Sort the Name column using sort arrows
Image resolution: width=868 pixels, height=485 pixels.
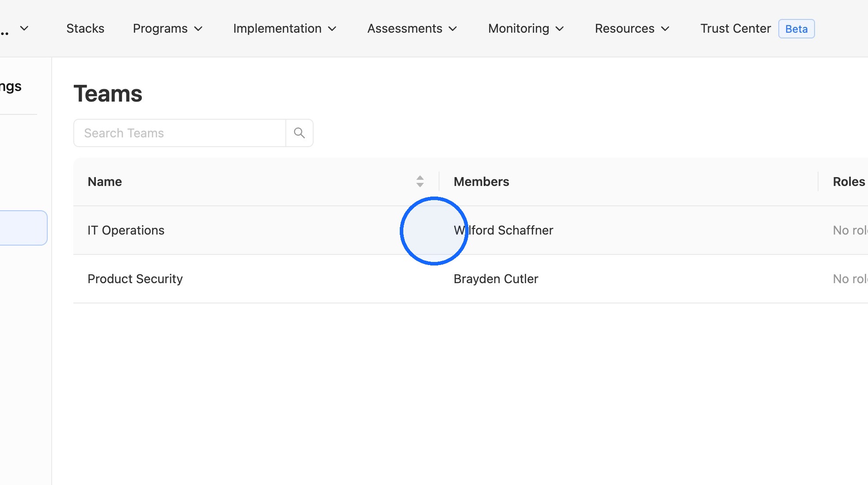click(x=420, y=182)
